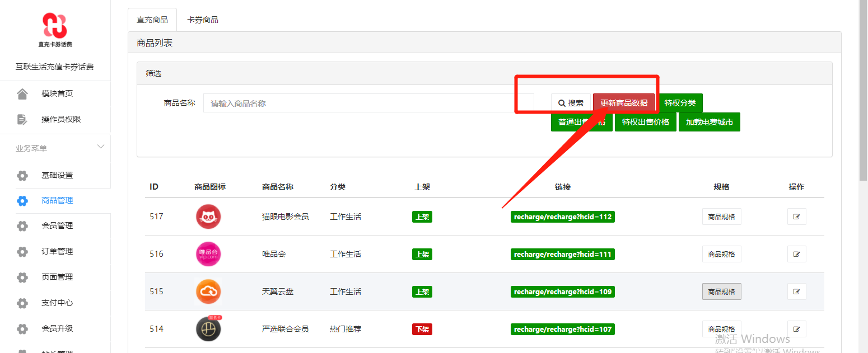Click gear icon beside 页面管理
This screenshot has height=353, width=868.
coord(22,277)
